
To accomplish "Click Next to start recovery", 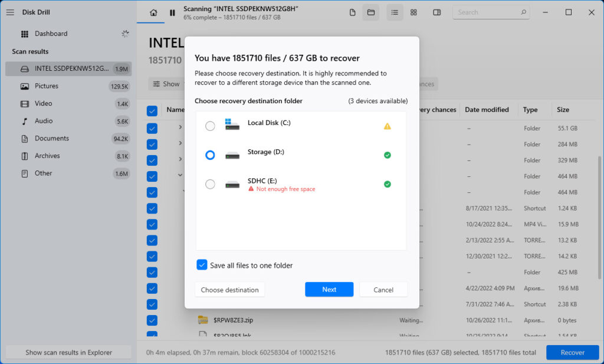I will point(329,289).
